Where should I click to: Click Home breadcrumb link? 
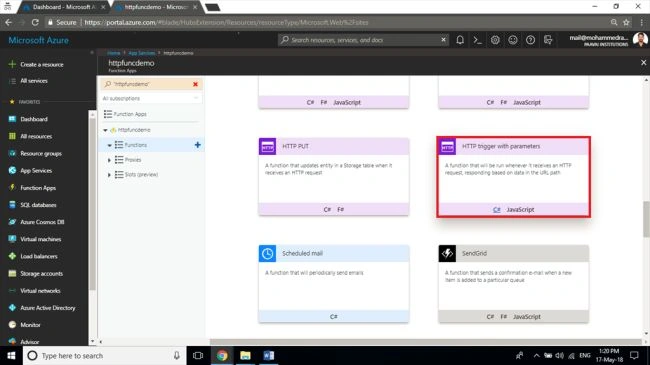point(114,53)
